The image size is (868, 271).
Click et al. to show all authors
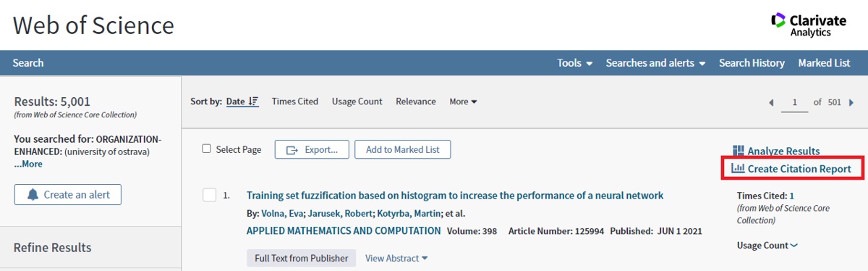click(x=454, y=213)
